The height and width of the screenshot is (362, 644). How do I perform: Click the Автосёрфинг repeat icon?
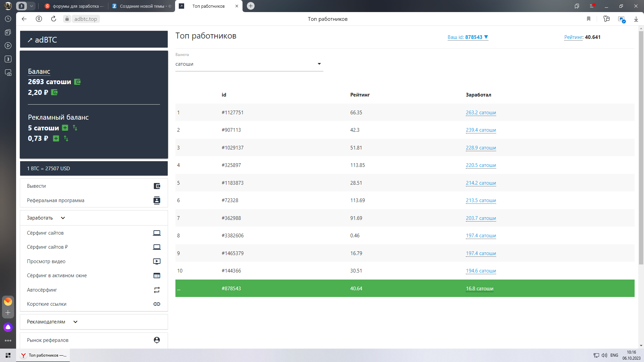pos(157,290)
